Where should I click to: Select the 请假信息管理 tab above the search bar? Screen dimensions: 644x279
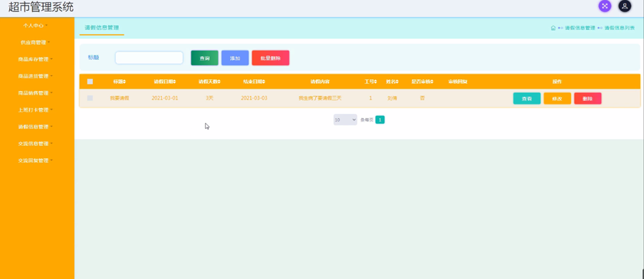102,28
